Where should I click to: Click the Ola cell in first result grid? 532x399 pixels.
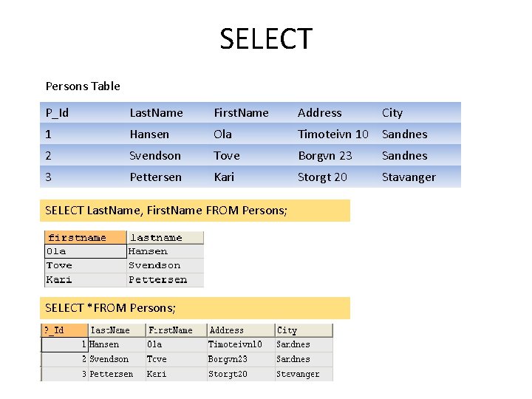tap(86, 251)
